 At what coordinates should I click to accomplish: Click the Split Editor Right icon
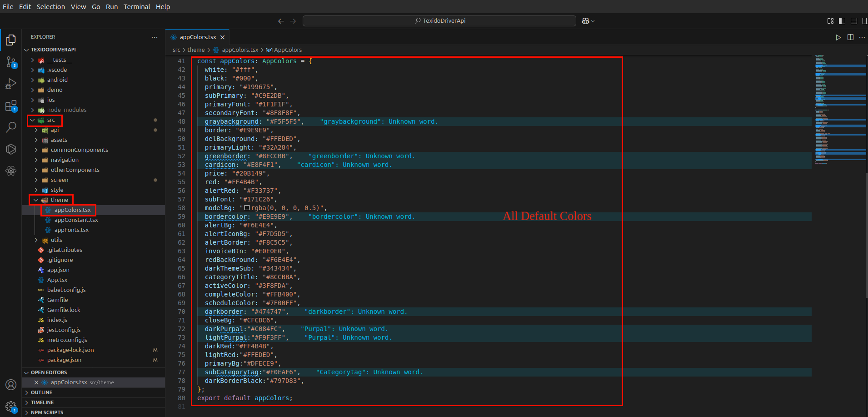click(850, 37)
